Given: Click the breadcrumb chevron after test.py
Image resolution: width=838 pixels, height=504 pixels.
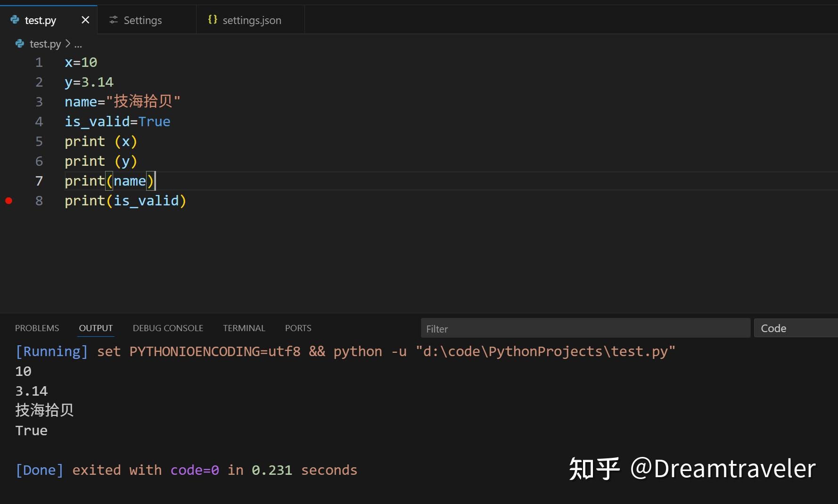Looking at the screenshot, I should [68, 43].
